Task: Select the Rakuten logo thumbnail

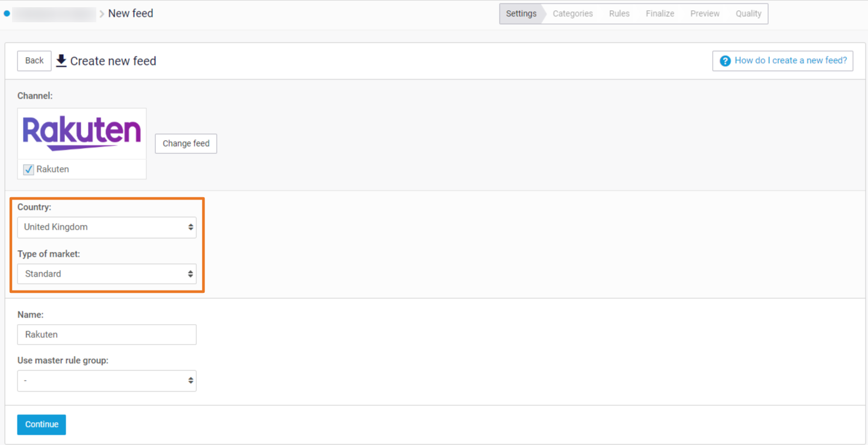Action: [82, 133]
